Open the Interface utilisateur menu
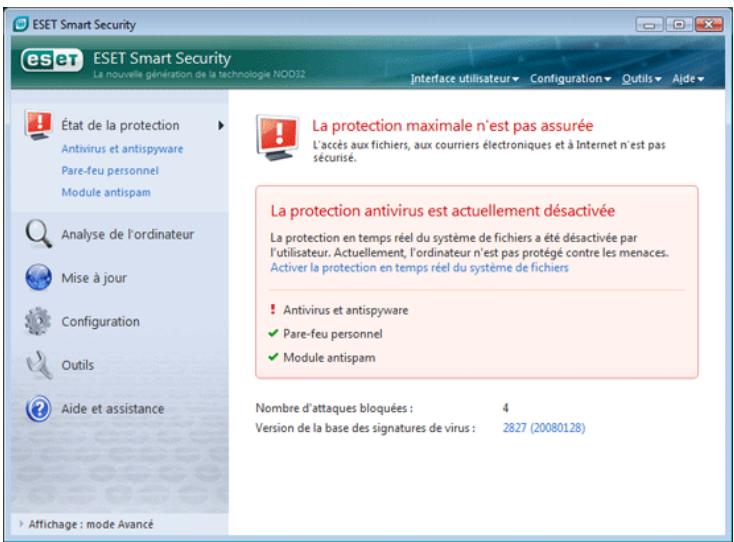Viewport: 734px width, 542px height. point(464,79)
